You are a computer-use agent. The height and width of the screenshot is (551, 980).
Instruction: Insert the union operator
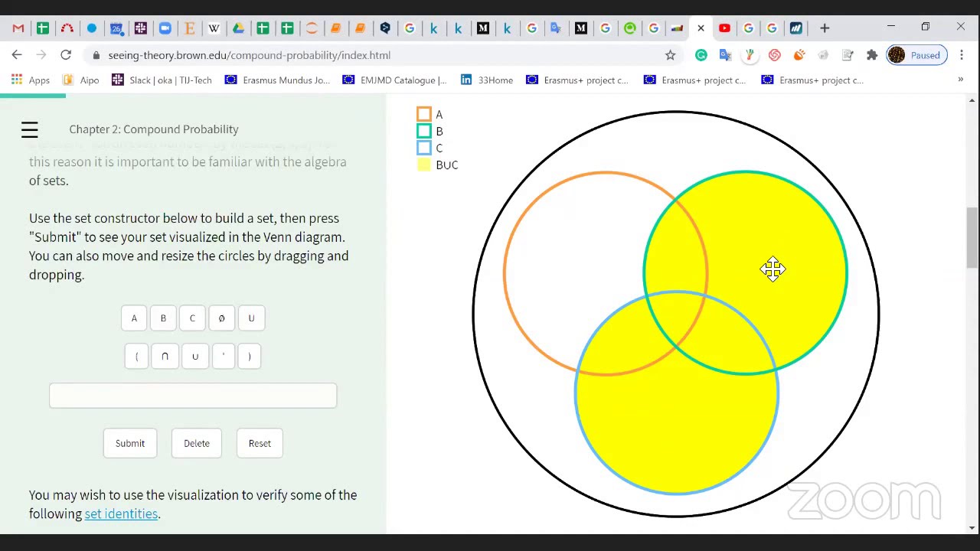click(195, 357)
